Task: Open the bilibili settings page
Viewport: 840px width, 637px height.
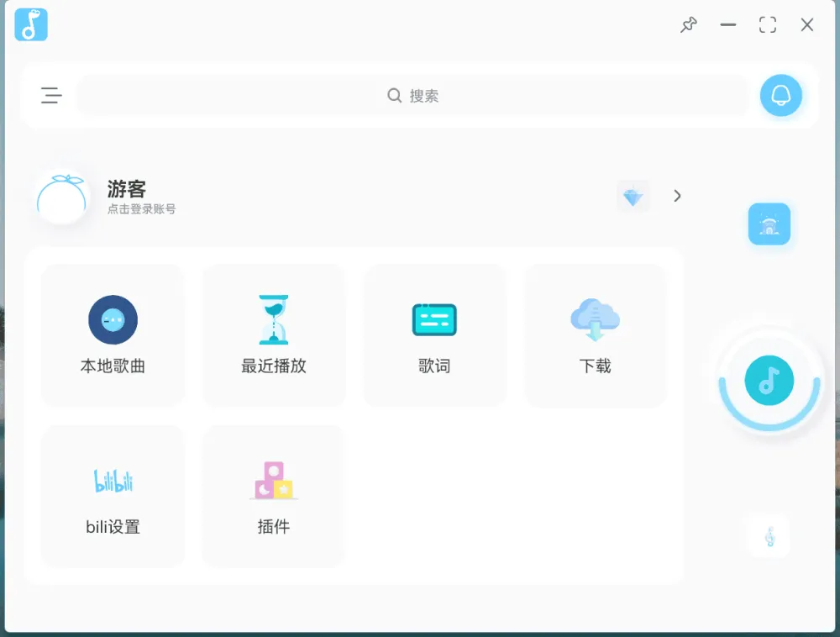Action: [112, 494]
